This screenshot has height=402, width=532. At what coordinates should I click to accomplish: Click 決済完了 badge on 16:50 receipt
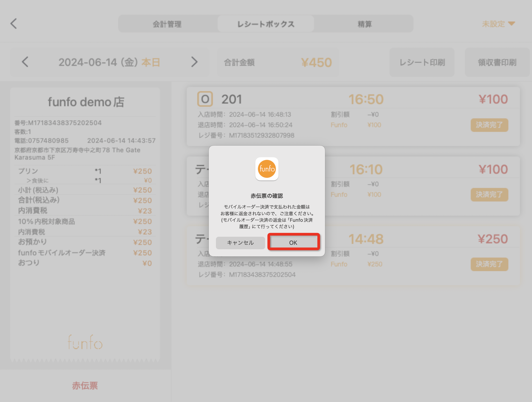(x=489, y=125)
